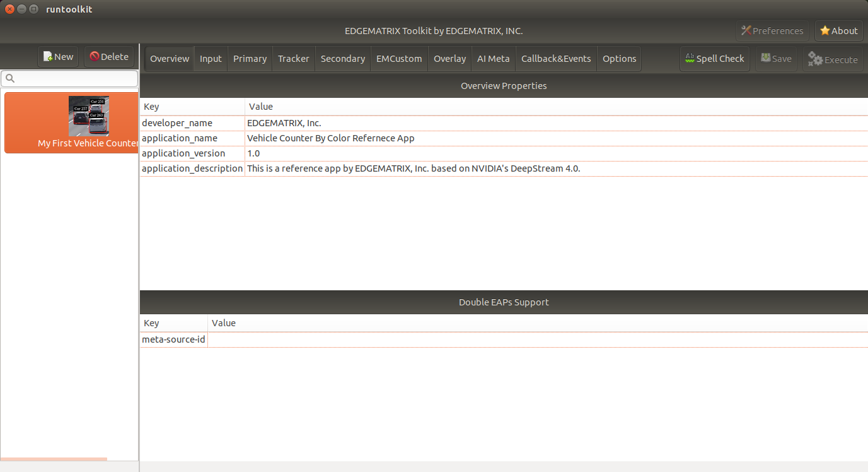Click the empty meta-source-id value cell
The height and width of the screenshot is (472, 868).
click(538, 339)
